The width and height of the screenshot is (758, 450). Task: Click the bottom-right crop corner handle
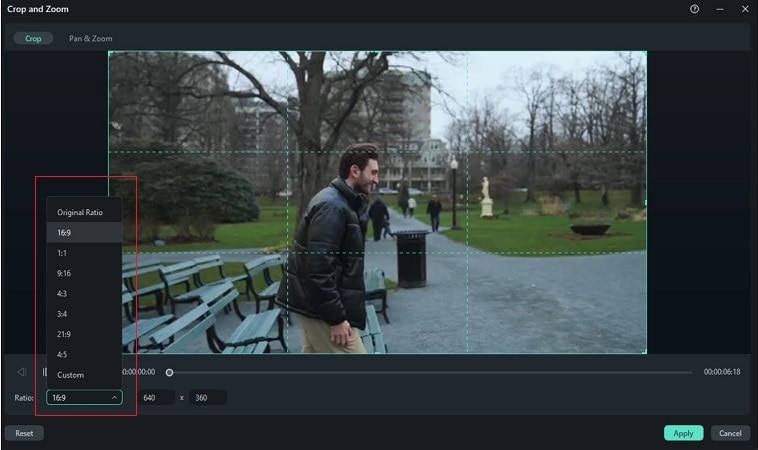(x=644, y=351)
